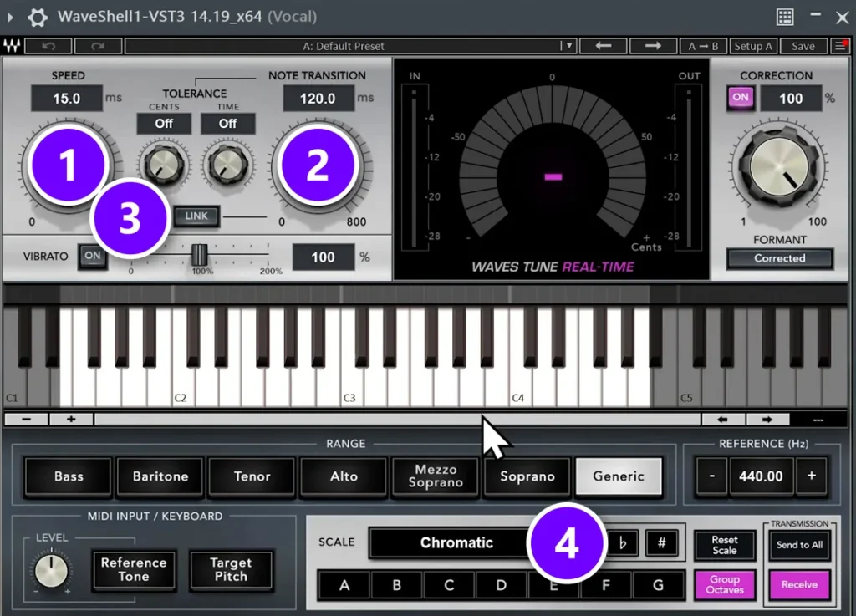The height and width of the screenshot is (616, 856).
Task: Zoom out keyboard with minus button
Action: coord(26,419)
